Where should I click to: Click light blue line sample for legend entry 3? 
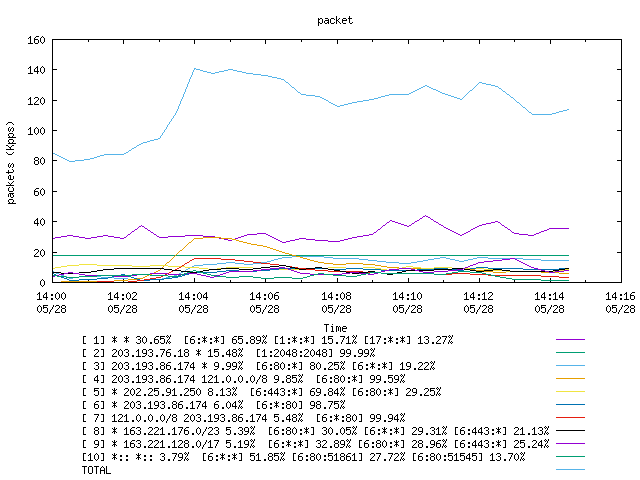click(x=570, y=366)
